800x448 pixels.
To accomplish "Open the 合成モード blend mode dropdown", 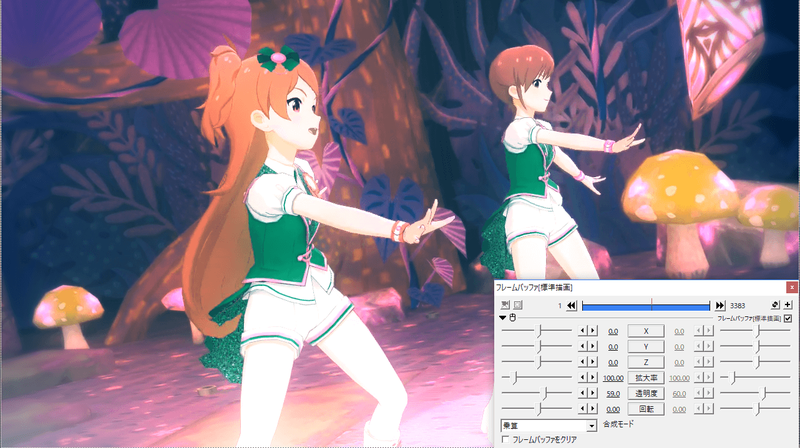I will (548, 425).
